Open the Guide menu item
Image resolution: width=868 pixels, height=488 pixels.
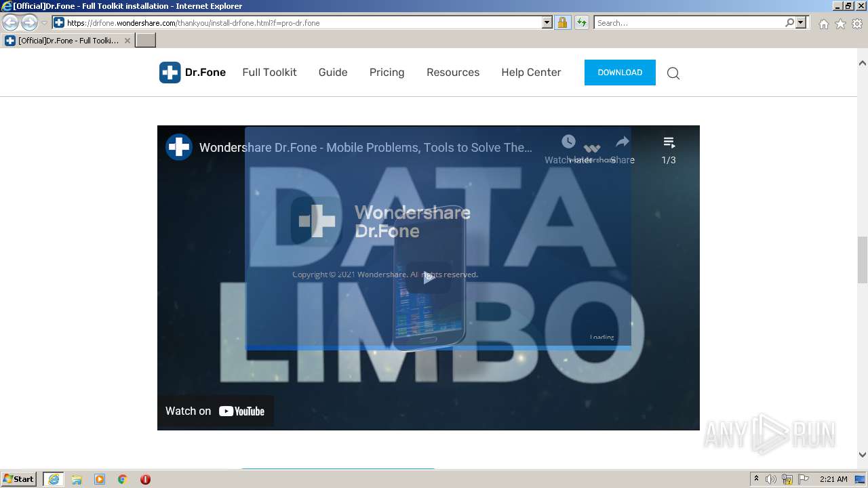tap(333, 73)
